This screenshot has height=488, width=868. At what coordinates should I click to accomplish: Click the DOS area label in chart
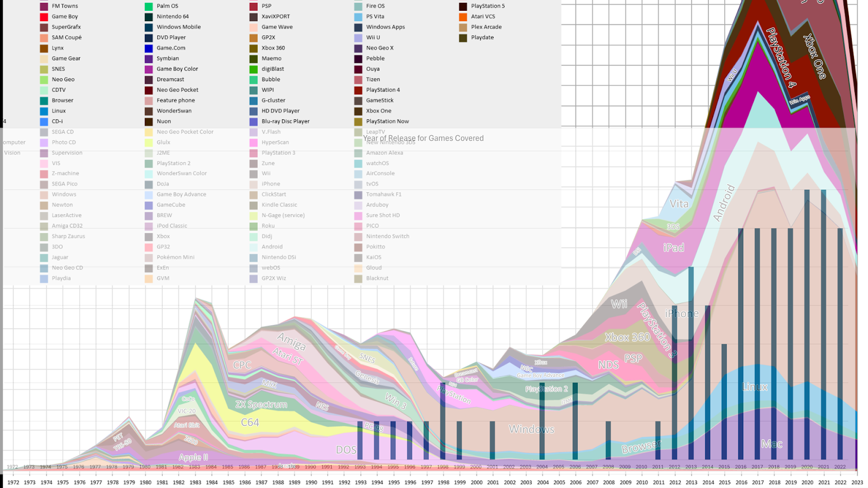coord(346,450)
